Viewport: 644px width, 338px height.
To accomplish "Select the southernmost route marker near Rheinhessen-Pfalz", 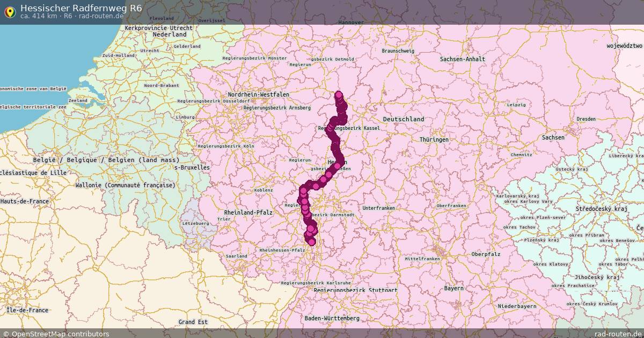I will (x=311, y=243).
